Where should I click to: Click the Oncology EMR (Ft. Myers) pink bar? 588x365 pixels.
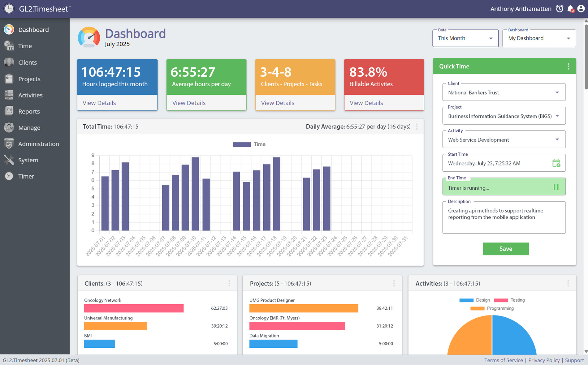[x=297, y=326]
